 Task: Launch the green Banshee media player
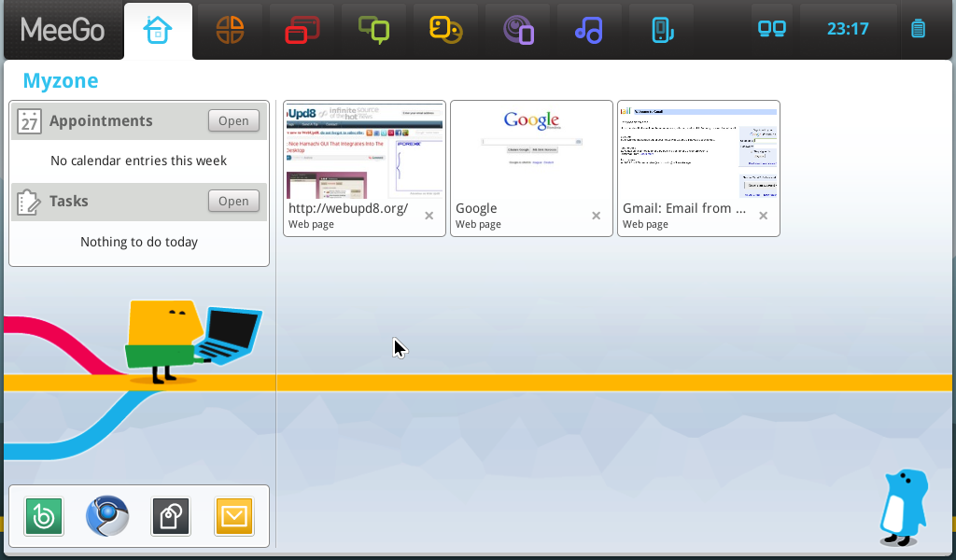(44, 517)
